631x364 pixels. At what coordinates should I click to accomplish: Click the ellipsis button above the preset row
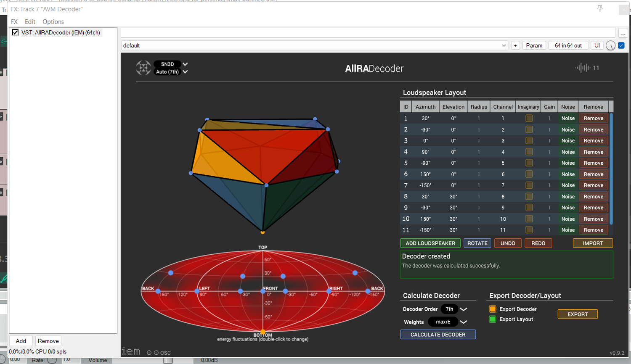click(x=623, y=33)
